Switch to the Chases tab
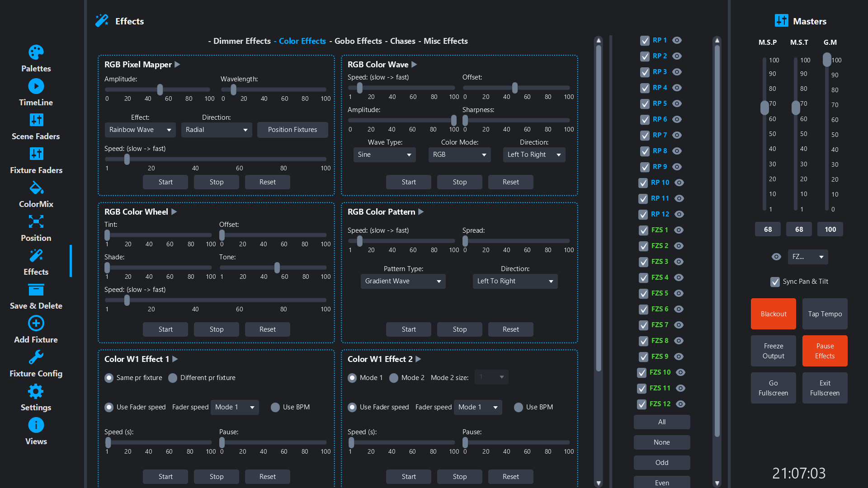Viewport: 868px width, 488px height. (403, 41)
